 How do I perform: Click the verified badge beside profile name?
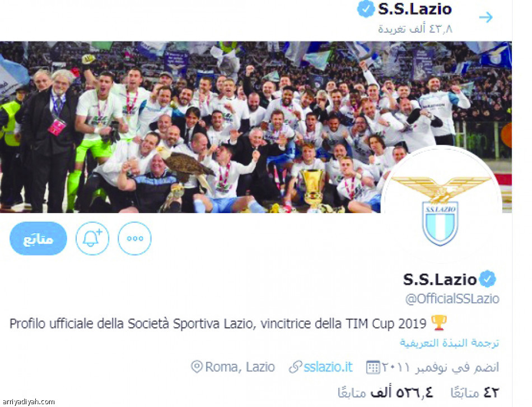pyautogui.click(x=488, y=279)
